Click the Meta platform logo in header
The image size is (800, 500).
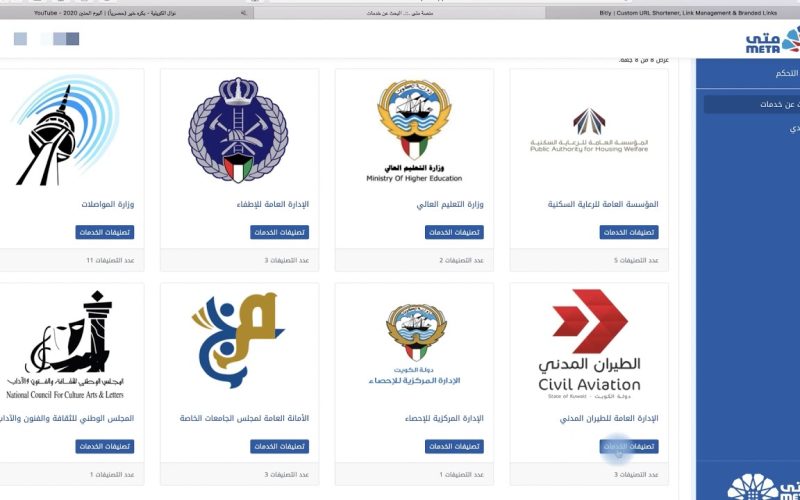tap(772, 40)
